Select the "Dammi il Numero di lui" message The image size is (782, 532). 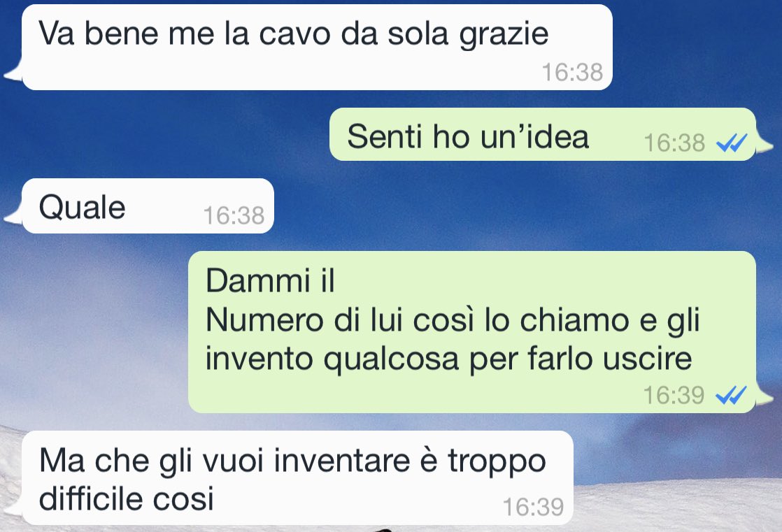point(472,332)
